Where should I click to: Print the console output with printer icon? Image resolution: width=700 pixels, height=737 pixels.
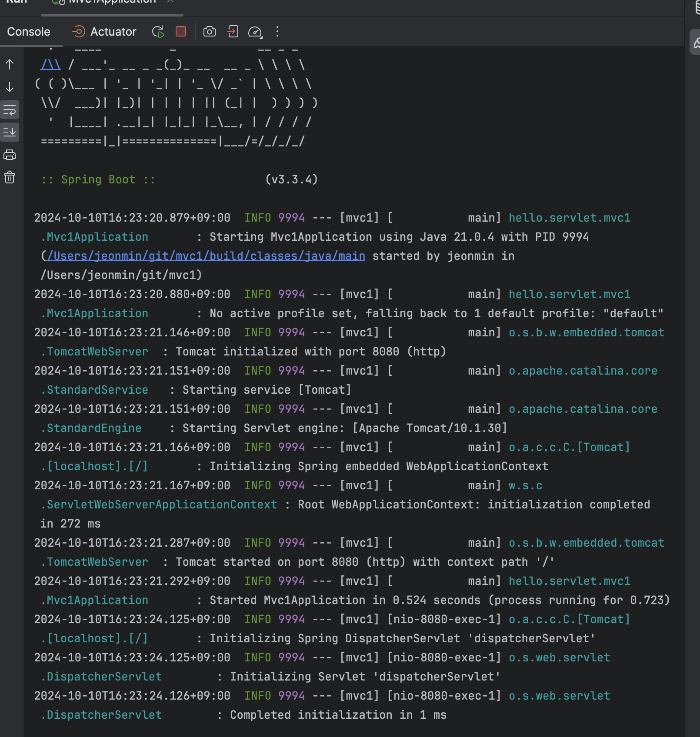tap(10, 155)
